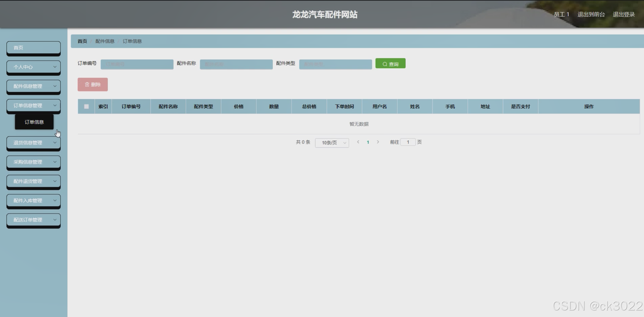Click the 订单编号 search input field
644x317 pixels.
tap(137, 64)
